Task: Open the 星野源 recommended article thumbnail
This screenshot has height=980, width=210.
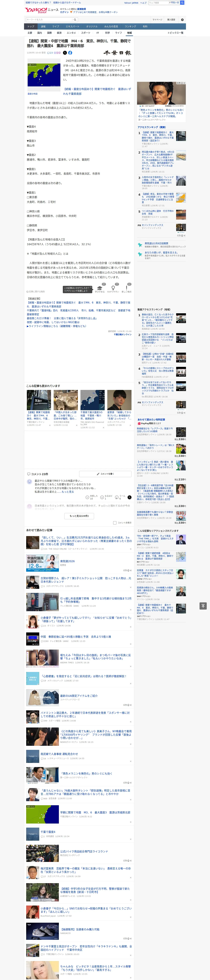Action: [x=119, y=400]
